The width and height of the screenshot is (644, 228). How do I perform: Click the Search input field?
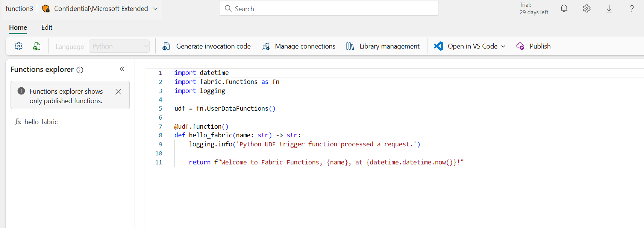[329, 9]
